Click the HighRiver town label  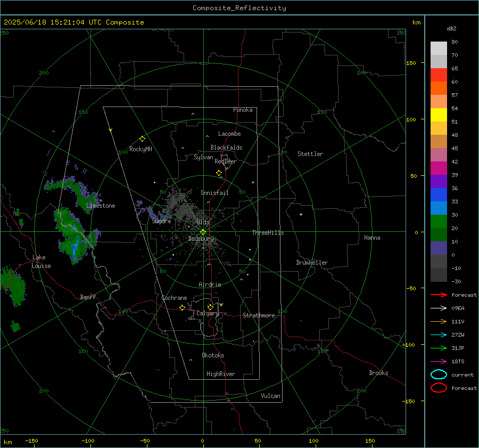221,374
